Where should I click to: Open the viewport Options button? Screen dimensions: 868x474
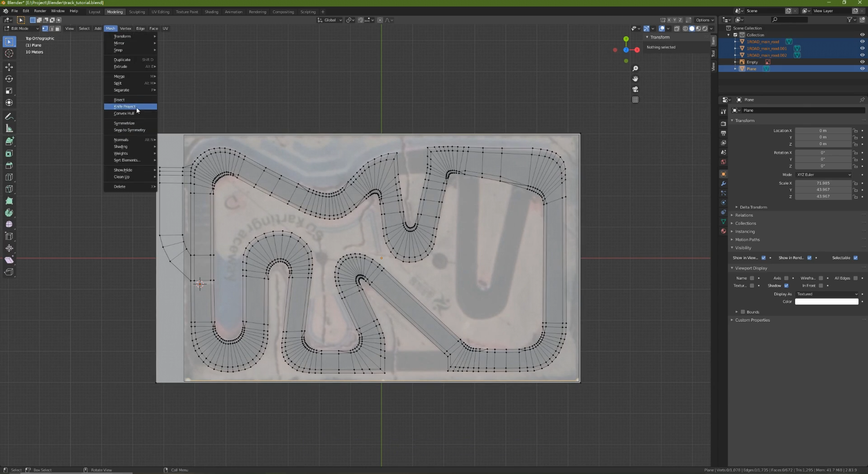coord(705,20)
